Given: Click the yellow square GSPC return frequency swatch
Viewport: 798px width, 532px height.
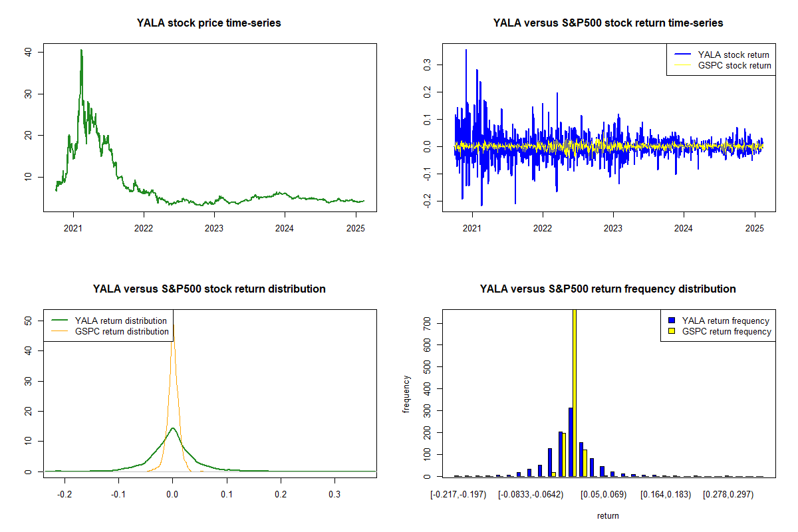Looking at the screenshot, I should click(672, 331).
